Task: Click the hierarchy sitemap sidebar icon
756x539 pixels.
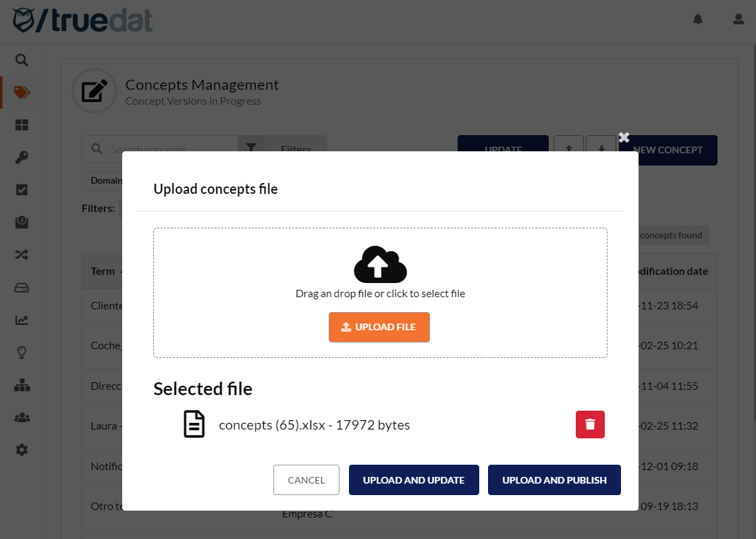Action: pyautogui.click(x=22, y=385)
